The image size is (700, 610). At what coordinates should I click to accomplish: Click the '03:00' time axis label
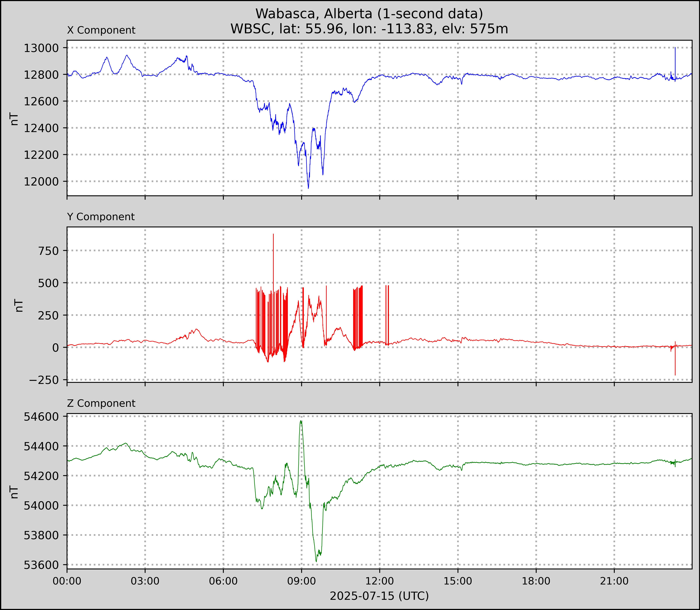tap(145, 581)
